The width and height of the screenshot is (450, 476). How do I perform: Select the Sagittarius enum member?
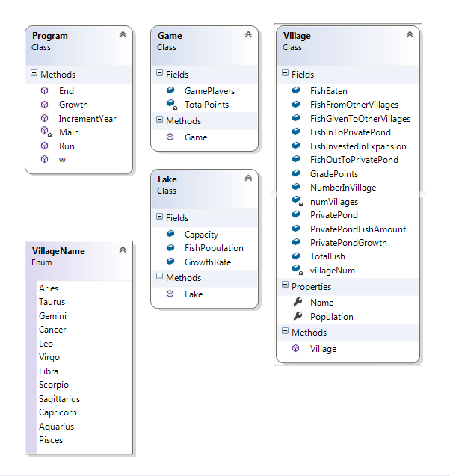pos(59,399)
